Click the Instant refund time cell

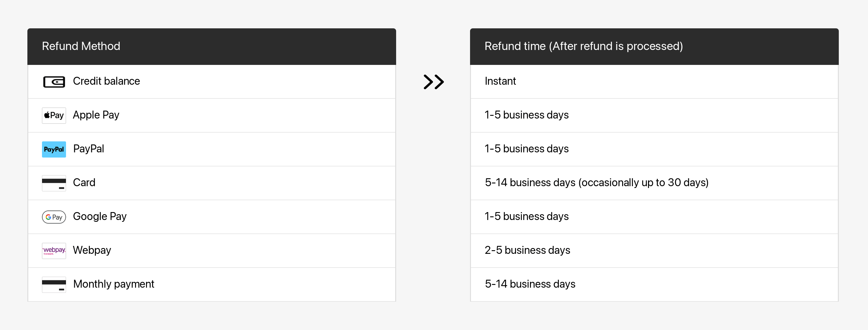[x=500, y=81]
